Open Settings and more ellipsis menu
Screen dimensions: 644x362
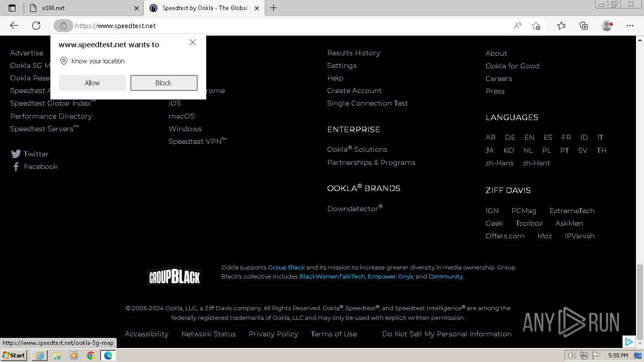pyautogui.click(x=630, y=26)
